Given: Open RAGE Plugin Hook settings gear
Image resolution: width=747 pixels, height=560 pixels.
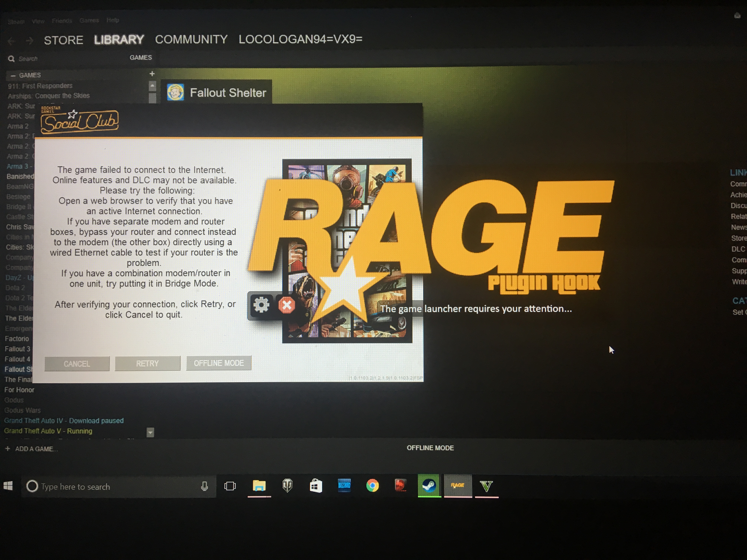Looking at the screenshot, I should (x=261, y=305).
